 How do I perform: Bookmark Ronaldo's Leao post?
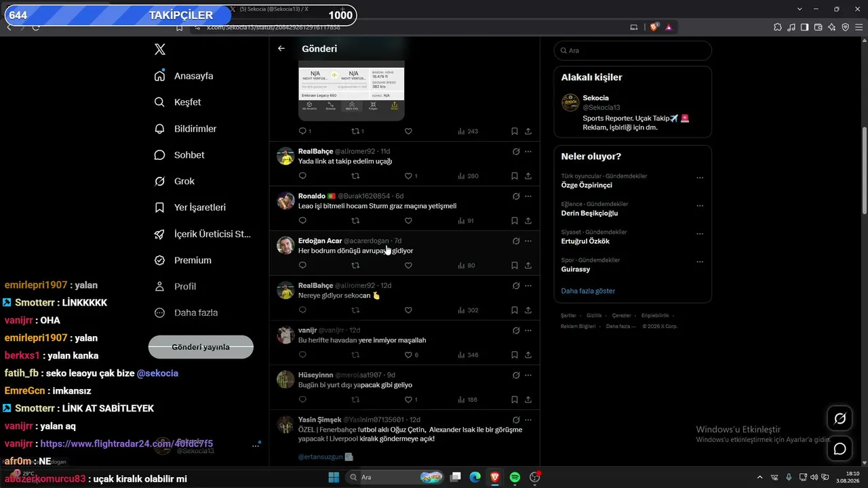tap(515, 221)
